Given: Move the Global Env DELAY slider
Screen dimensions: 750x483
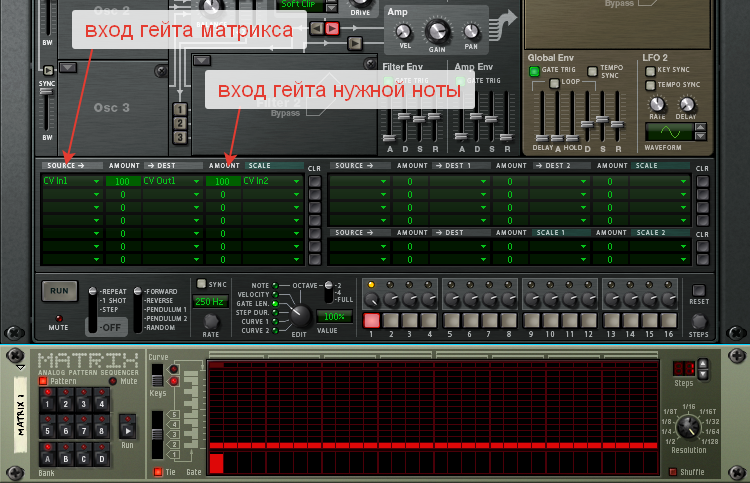Looking at the screenshot, I should click(542, 138).
